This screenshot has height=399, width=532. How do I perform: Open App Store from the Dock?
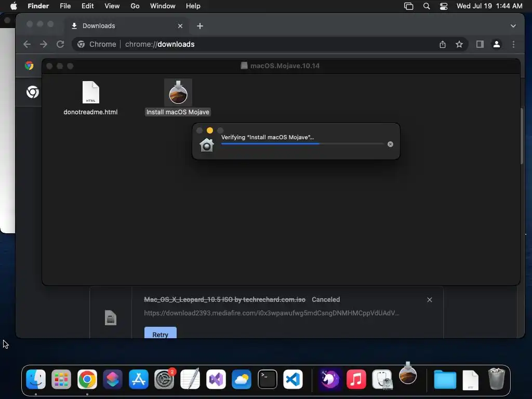click(x=138, y=379)
